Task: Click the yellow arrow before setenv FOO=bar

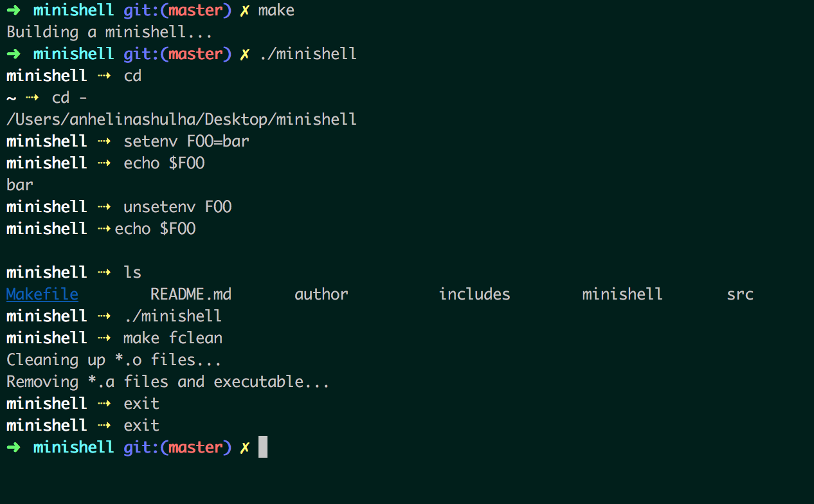Action: click(105, 141)
